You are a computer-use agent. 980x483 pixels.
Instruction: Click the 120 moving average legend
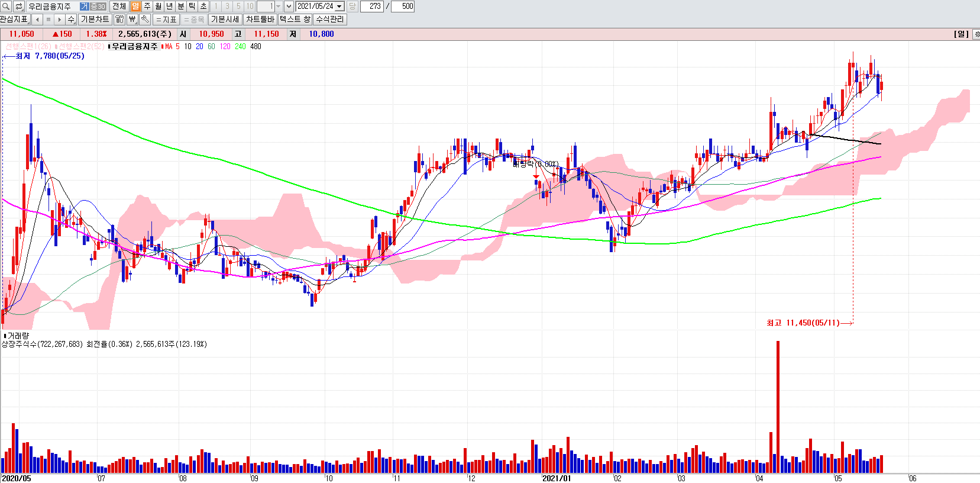click(x=225, y=46)
